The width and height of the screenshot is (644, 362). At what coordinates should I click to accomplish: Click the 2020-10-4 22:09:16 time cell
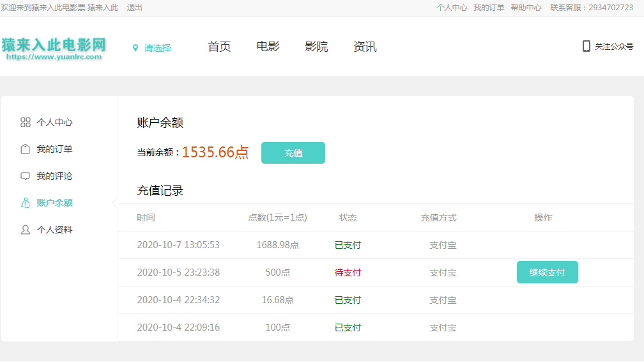pos(178,327)
